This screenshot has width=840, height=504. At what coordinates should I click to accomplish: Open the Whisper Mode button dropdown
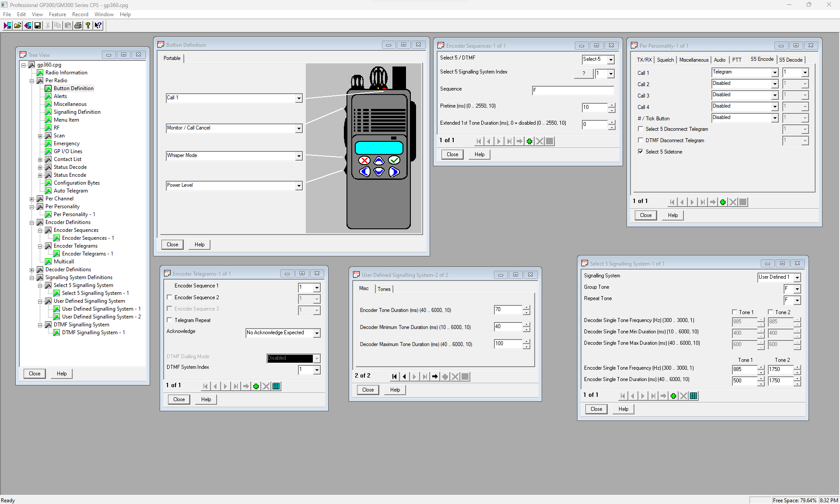[299, 156]
